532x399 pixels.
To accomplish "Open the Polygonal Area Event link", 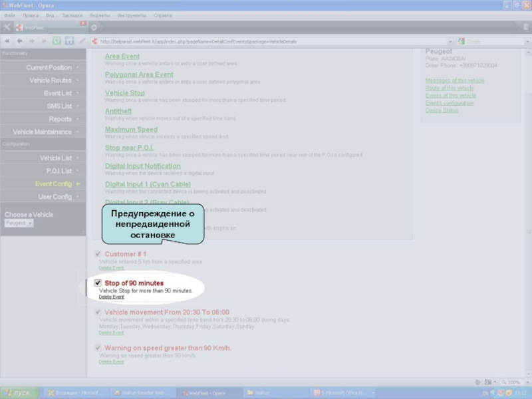I will 139,74.
